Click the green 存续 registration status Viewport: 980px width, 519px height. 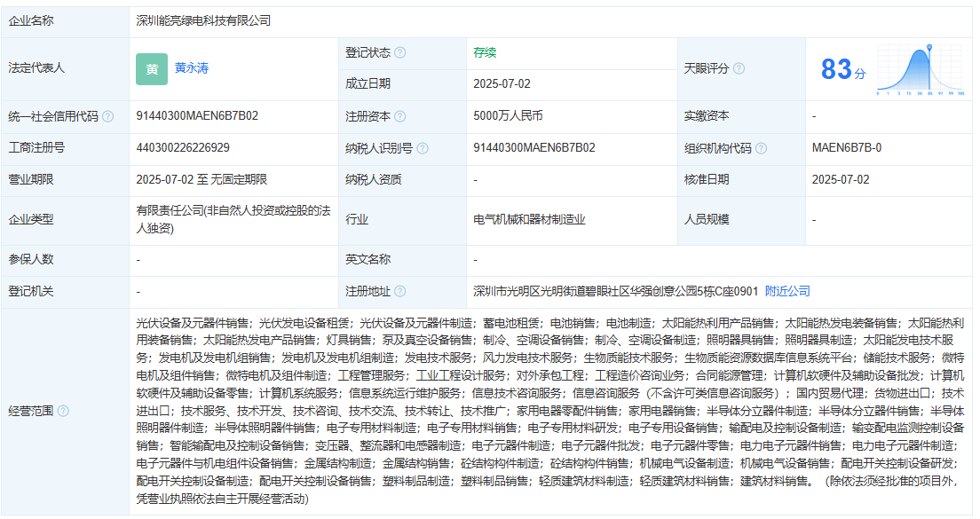[485, 52]
